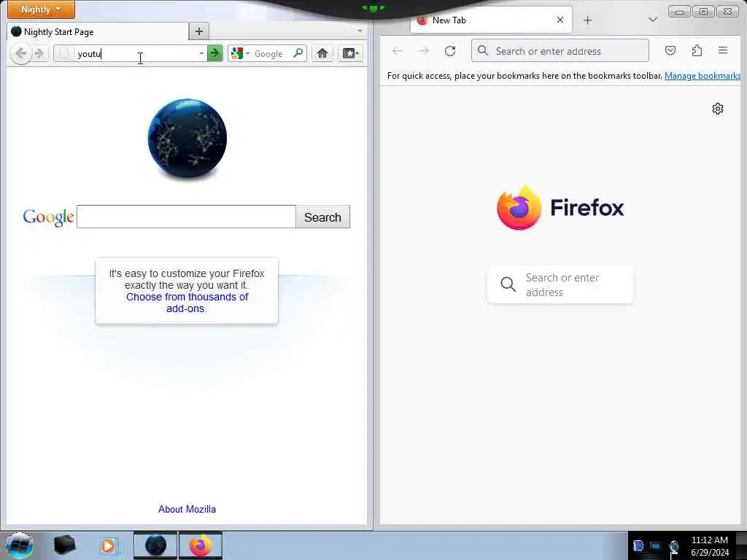The image size is (747, 560).
Task: Click the Firefox Search or enter address bar
Action: pyautogui.click(x=560, y=50)
